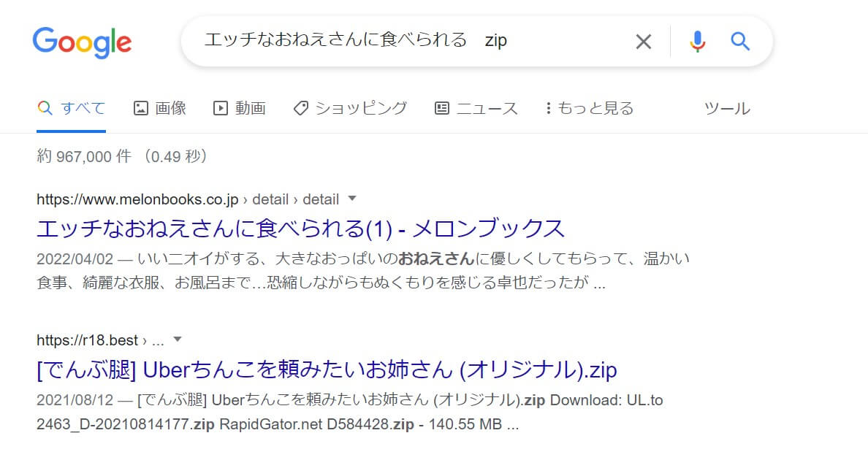
Task: Click the result count 約 967,000 件 text
Action: pyautogui.click(x=84, y=156)
